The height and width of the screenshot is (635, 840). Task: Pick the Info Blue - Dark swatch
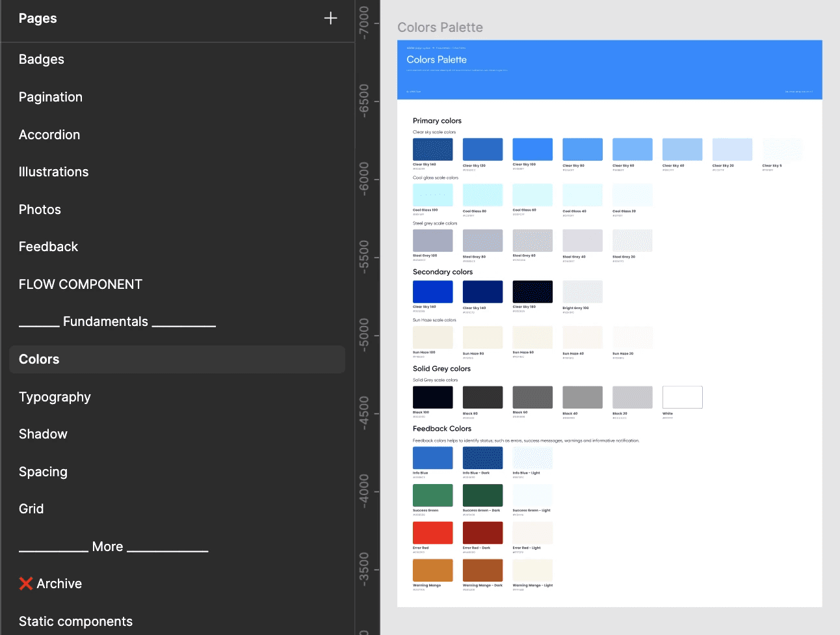(x=482, y=457)
